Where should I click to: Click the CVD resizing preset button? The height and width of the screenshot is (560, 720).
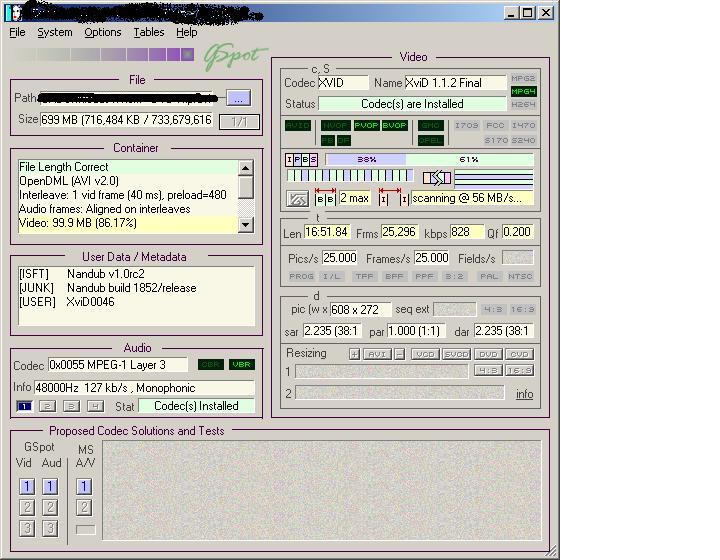[x=519, y=354]
